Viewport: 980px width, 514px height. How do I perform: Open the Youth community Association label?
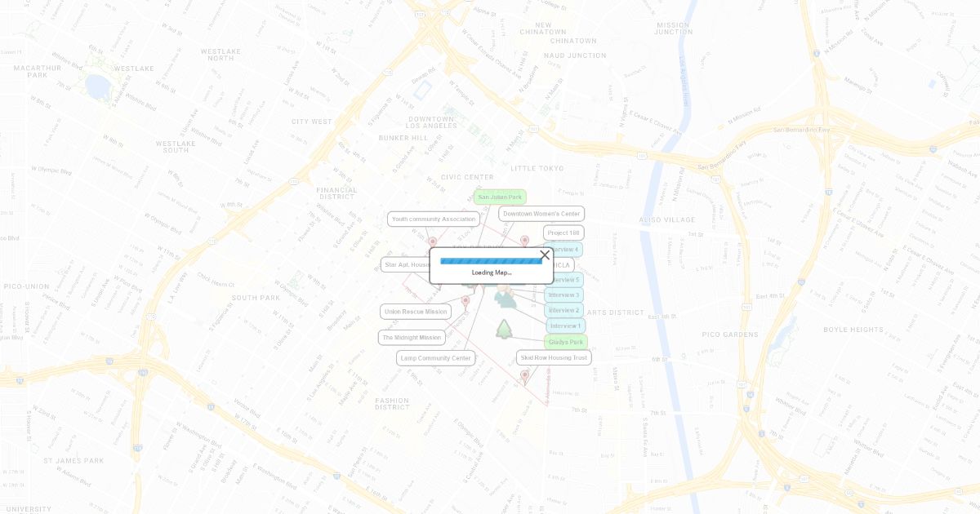(x=434, y=219)
